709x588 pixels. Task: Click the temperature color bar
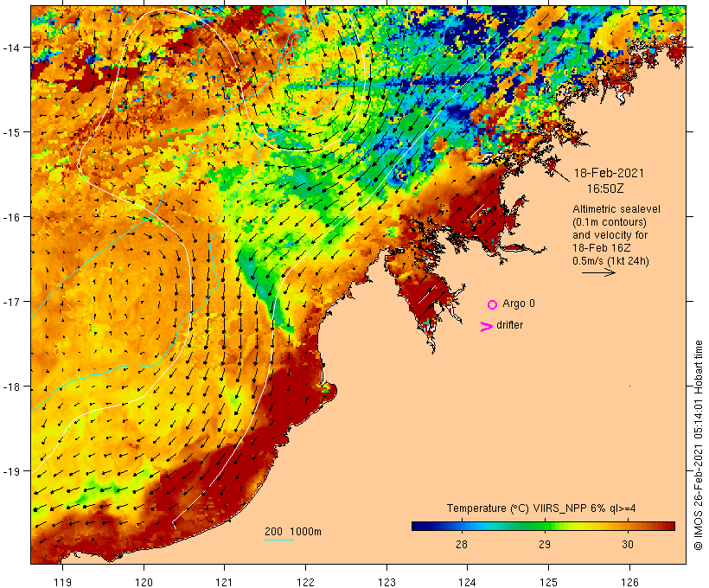pos(543,526)
